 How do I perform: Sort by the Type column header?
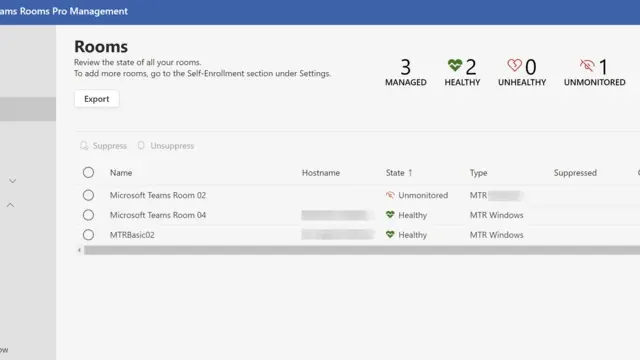[478, 173]
